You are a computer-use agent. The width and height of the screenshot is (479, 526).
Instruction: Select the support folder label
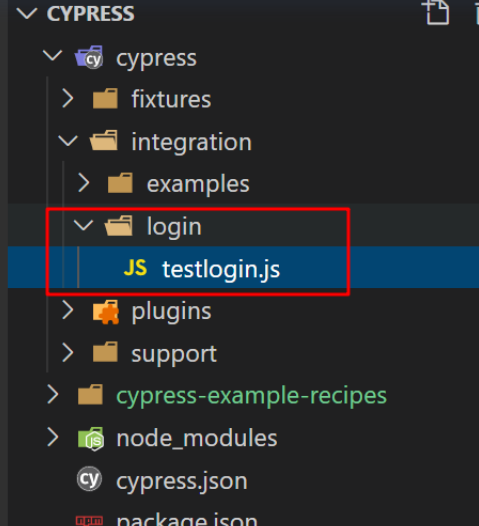(x=174, y=354)
